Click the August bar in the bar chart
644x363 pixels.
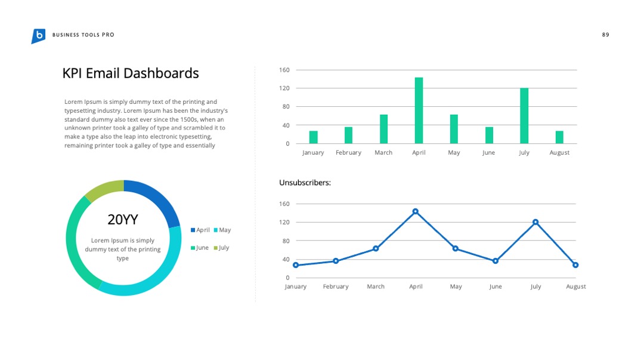559,137
